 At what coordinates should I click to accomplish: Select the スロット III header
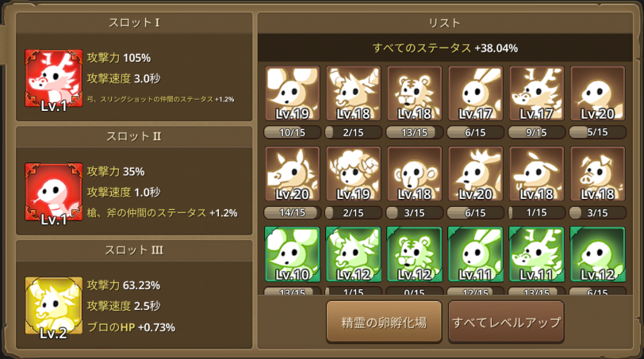point(134,250)
